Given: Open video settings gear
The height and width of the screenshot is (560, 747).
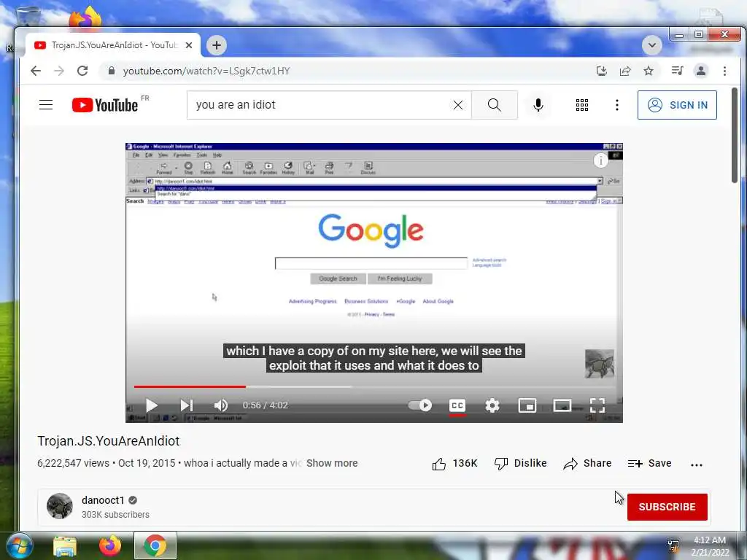Looking at the screenshot, I should (x=492, y=405).
